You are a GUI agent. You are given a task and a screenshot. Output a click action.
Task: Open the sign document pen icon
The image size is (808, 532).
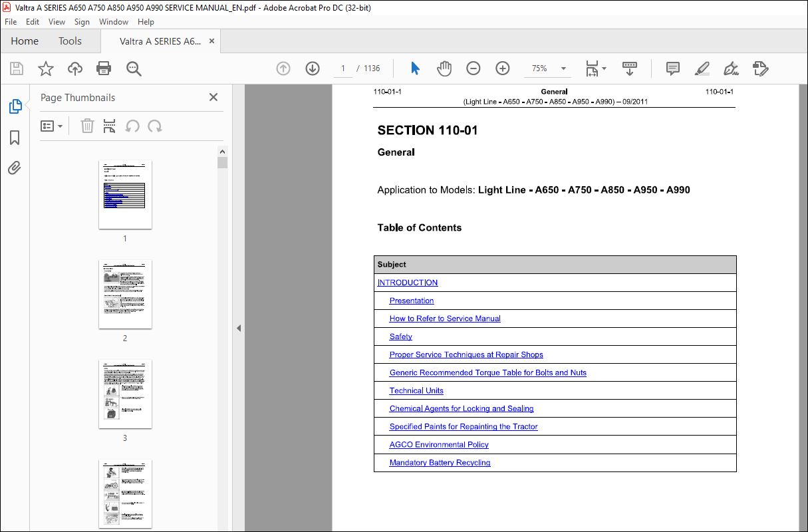tap(731, 68)
